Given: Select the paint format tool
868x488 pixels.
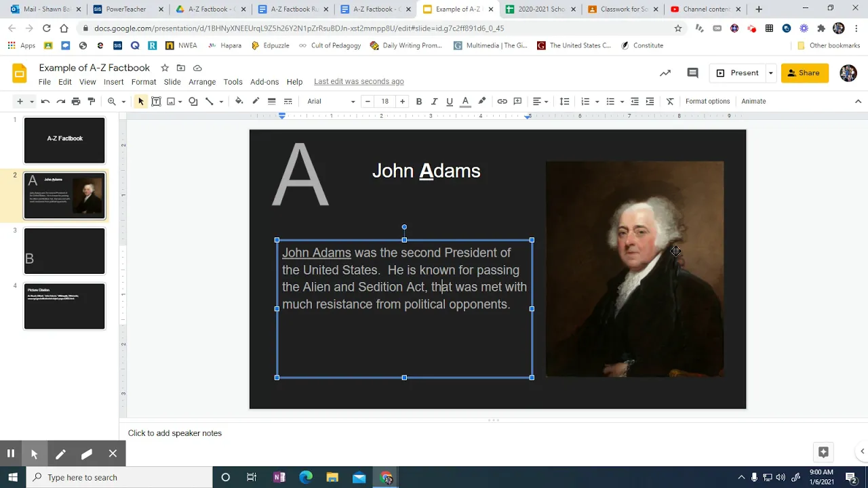Looking at the screenshot, I should click(x=92, y=102).
